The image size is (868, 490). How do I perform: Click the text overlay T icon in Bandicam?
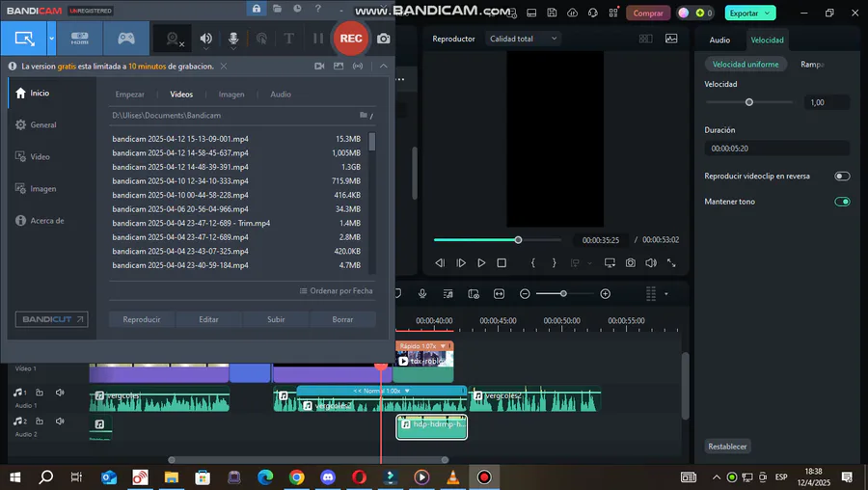pos(288,39)
